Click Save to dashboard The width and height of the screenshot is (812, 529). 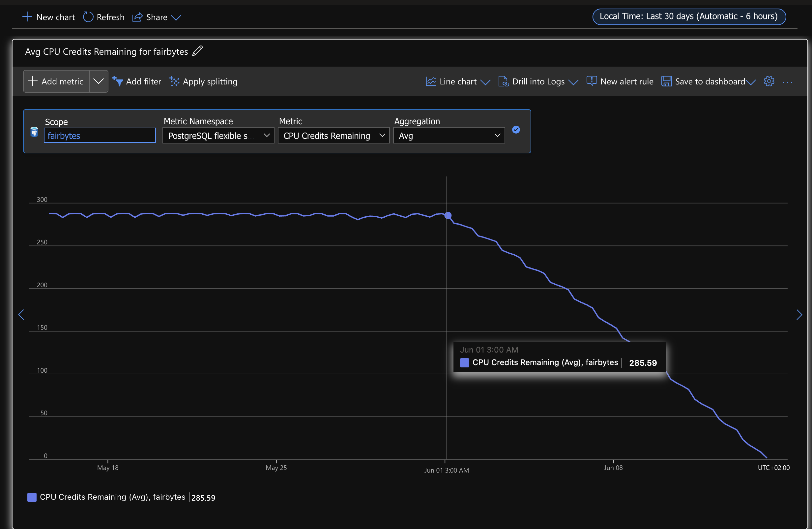[709, 81]
